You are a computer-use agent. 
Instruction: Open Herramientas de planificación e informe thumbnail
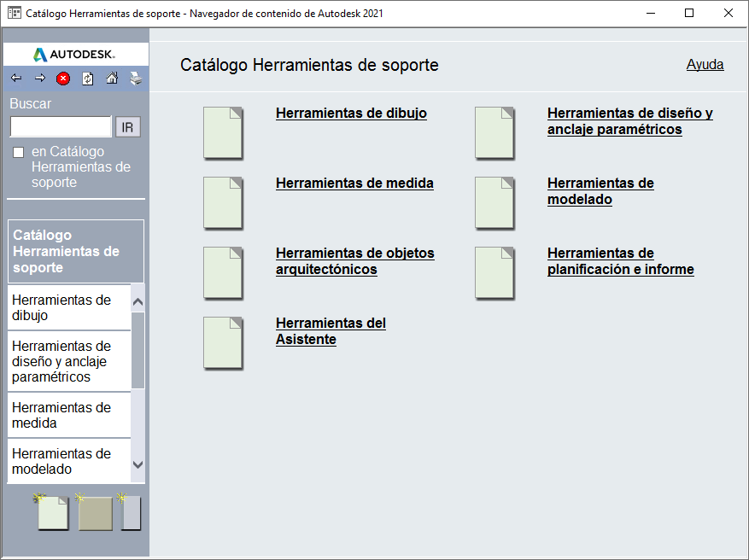pos(494,273)
